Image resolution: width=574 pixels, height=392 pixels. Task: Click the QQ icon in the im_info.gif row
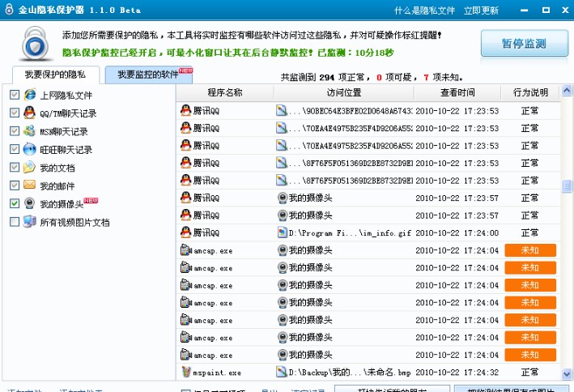coord(186,232)
